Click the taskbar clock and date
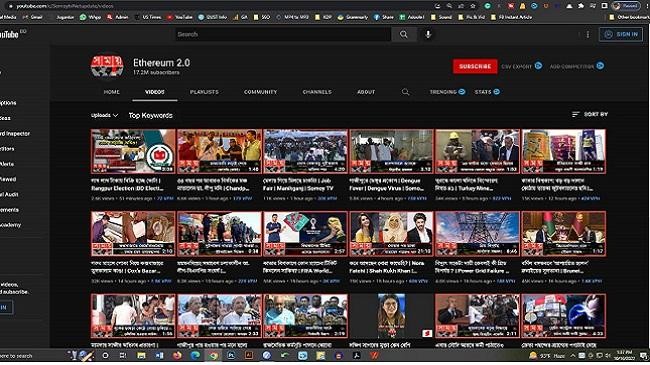 coord(624,355)
